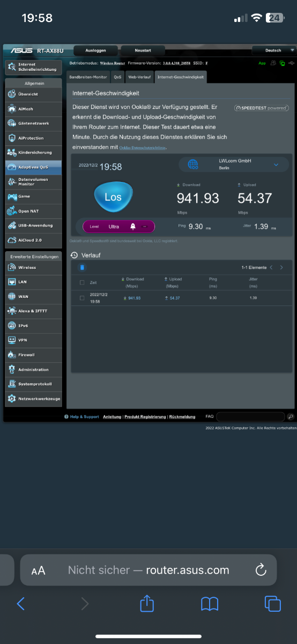Screen dimensions: 297x644
Task: Select Internet-Geschwindigkeit tab
Action: click(180, 77)
